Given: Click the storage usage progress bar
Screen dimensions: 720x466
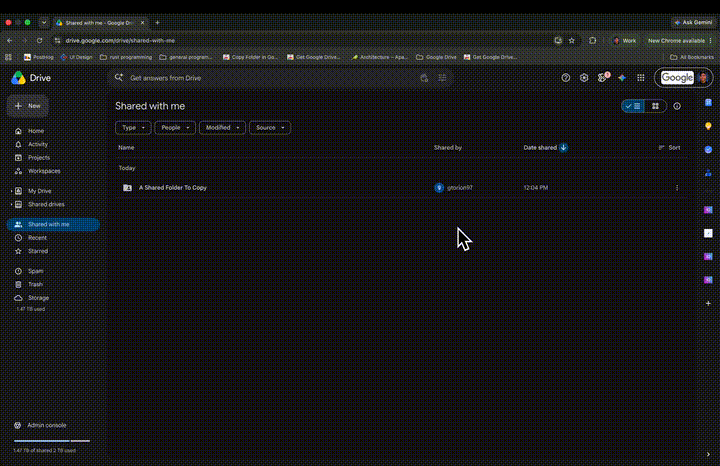Looking at the screenshot, I should tap(51, 441).
